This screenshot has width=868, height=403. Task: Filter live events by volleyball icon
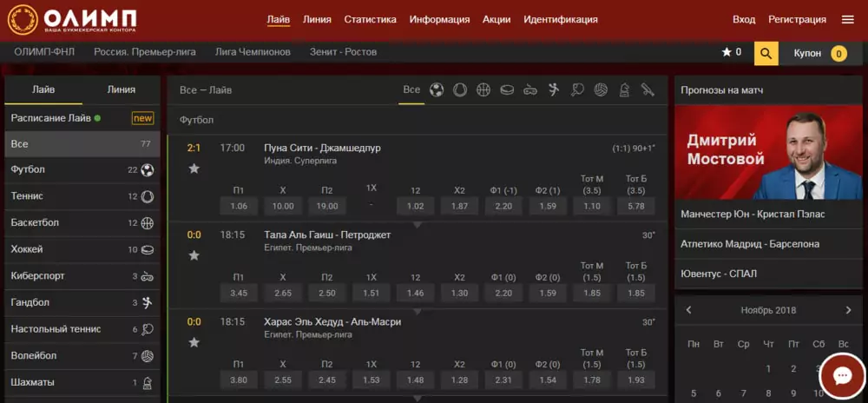click(601, 89)
